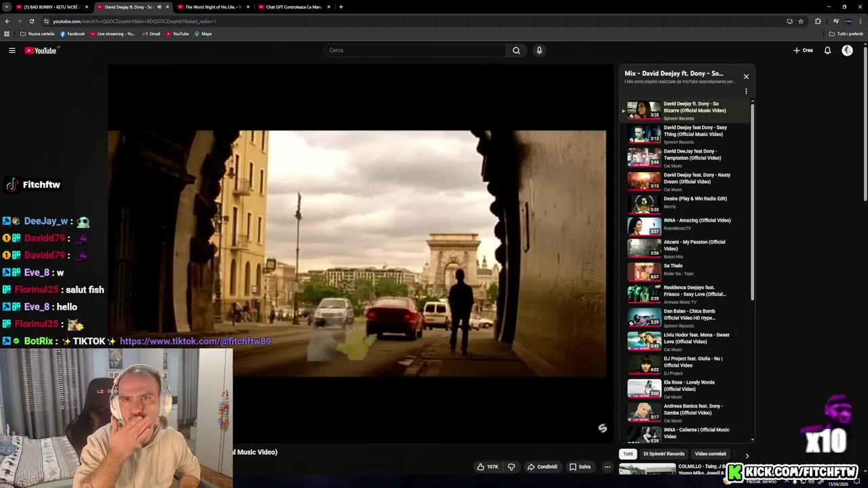Play Sexy Thing from the Mix playlist
Viewport: 868px width, 488px height.
(685, 134)
